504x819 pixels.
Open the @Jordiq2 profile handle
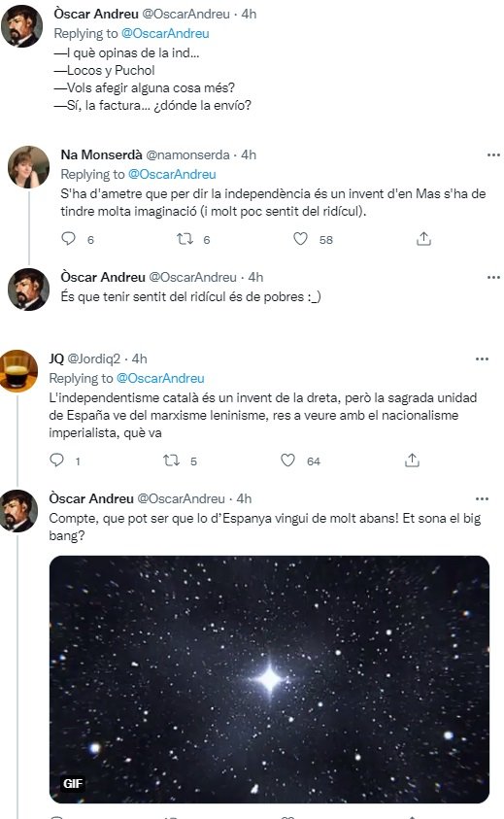click(94, 358)
